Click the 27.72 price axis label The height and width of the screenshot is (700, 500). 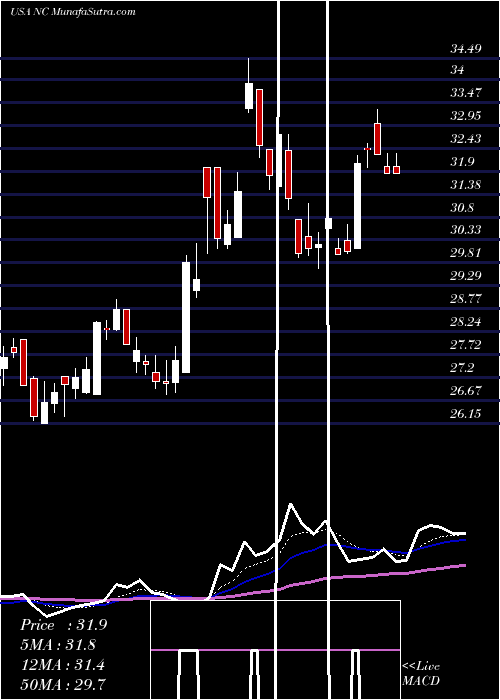(x=466, y=345)
